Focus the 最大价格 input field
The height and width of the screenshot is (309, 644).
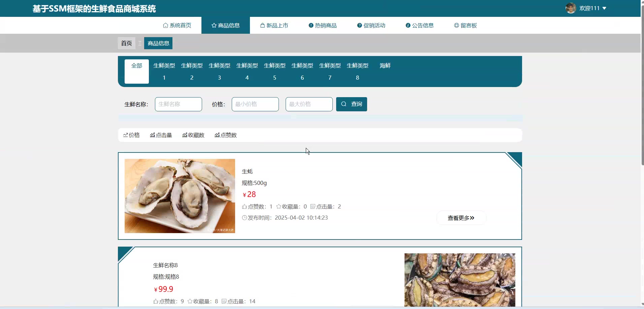309,104
